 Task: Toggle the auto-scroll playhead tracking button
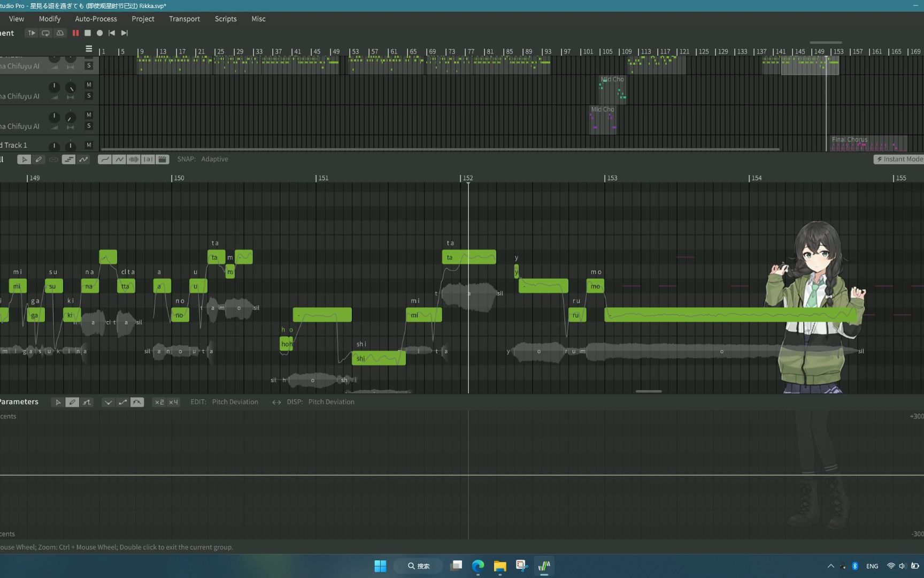pos(32,33)
